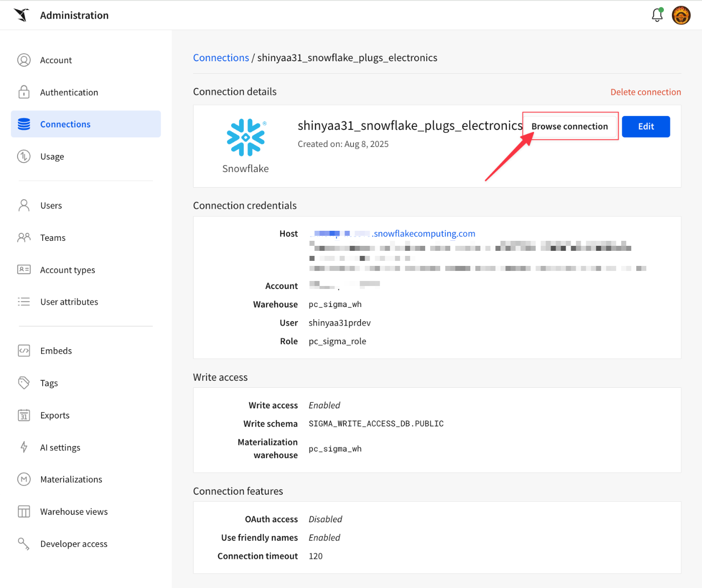
Task: Click the Developer access key icon
Action: tap(24, 543)
